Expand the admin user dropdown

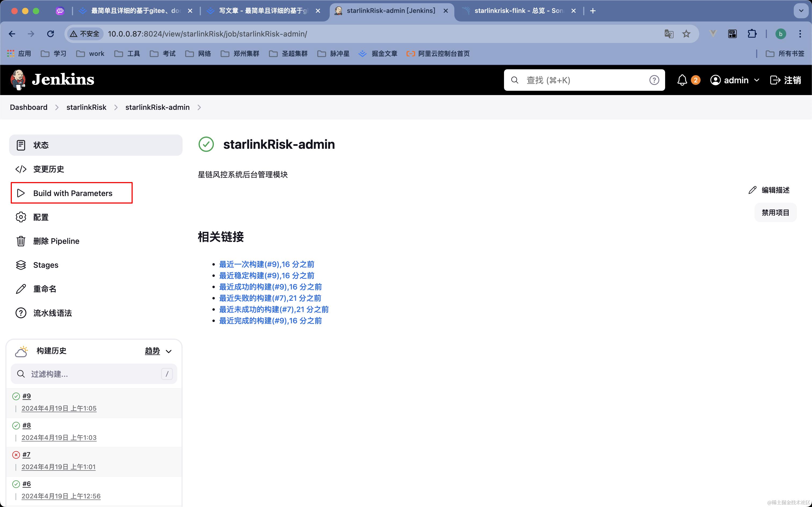(756, 80)
